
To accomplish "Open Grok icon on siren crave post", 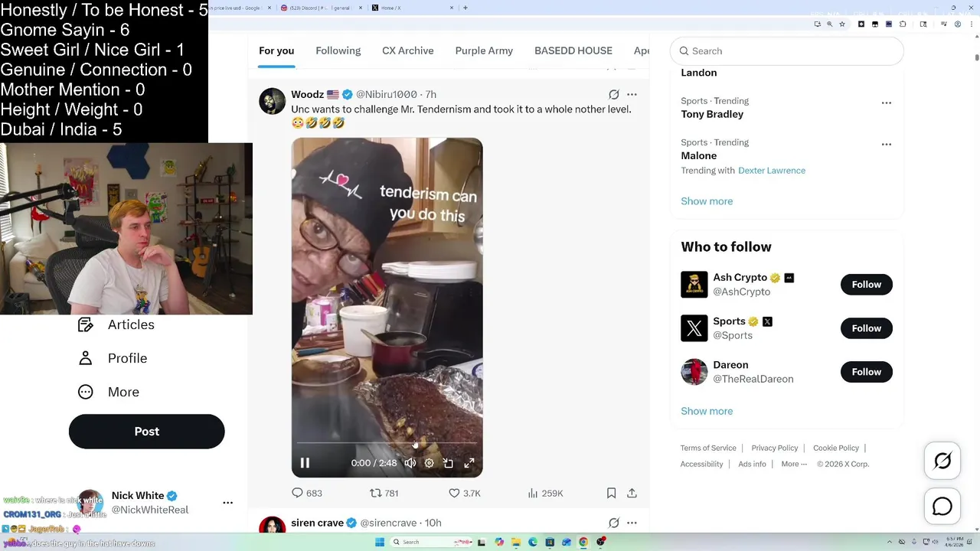I will click(x=613, y=523).
